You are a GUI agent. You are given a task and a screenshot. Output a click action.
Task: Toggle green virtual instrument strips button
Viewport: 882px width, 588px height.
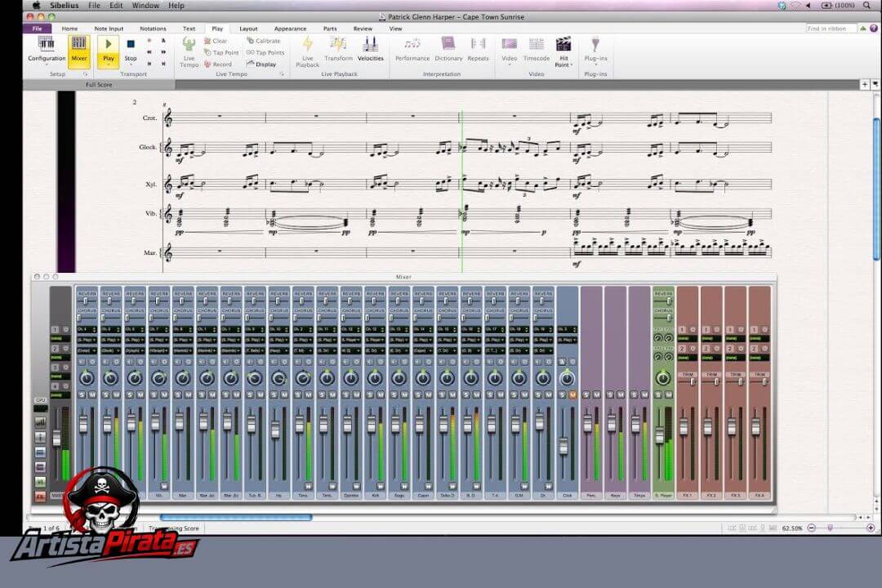(40, 482)
